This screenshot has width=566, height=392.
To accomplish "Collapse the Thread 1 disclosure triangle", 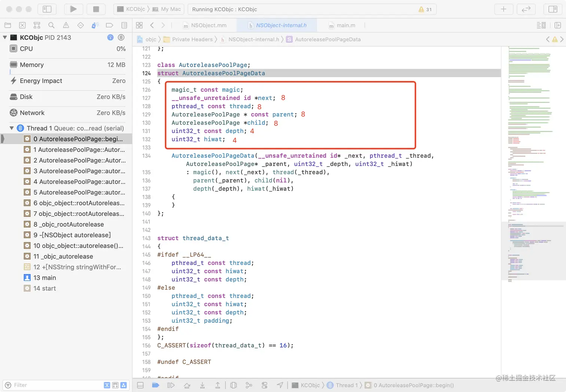I will click(12, 128).
